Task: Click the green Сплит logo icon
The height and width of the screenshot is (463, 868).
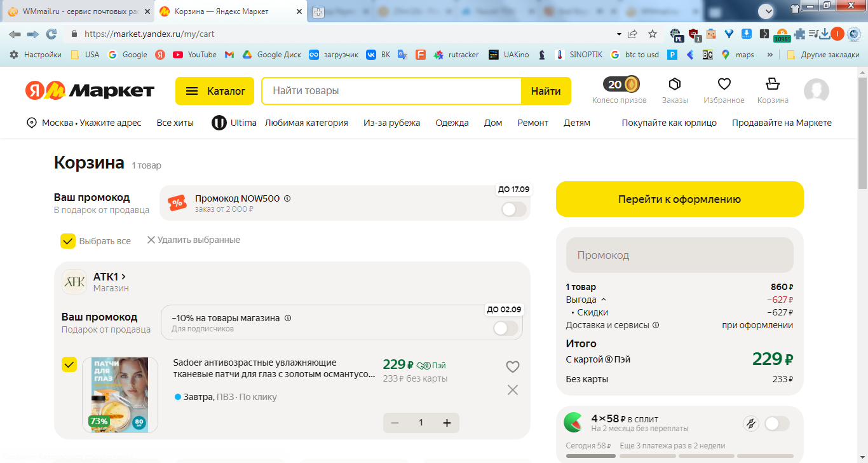Action: (x=573, y=422)
